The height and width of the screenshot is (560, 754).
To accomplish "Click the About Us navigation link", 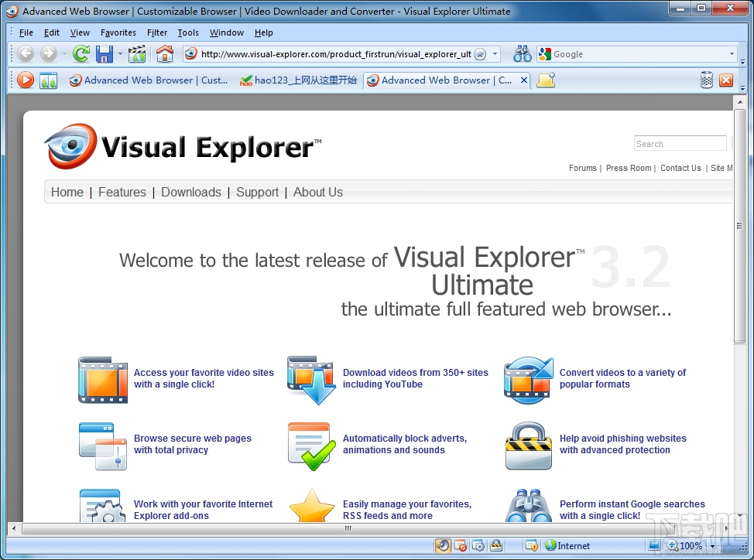I will tap(318, 192).
